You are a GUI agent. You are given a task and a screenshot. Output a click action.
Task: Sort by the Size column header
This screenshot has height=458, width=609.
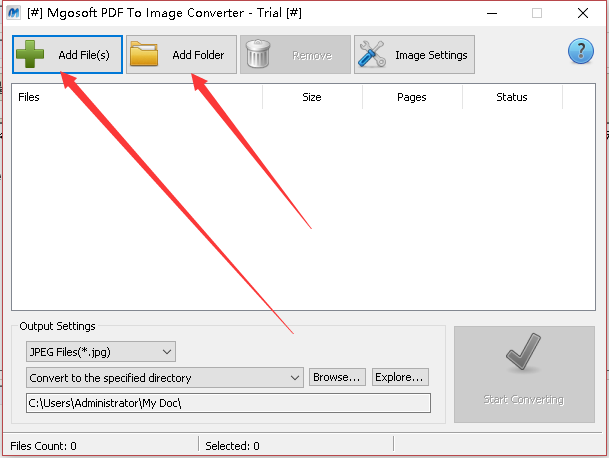[312, 97]
